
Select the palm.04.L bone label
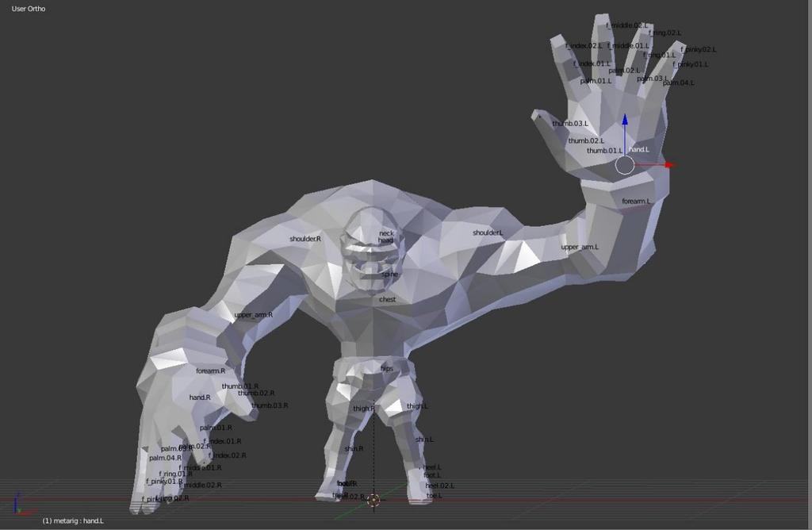679,83
